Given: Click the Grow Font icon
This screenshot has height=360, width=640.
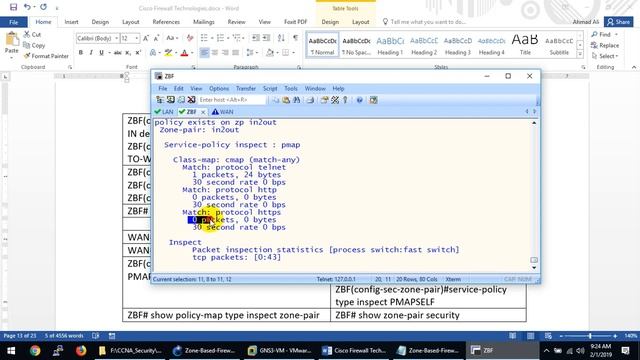Looking at the screenshot, I should click(x=146, y=38).
